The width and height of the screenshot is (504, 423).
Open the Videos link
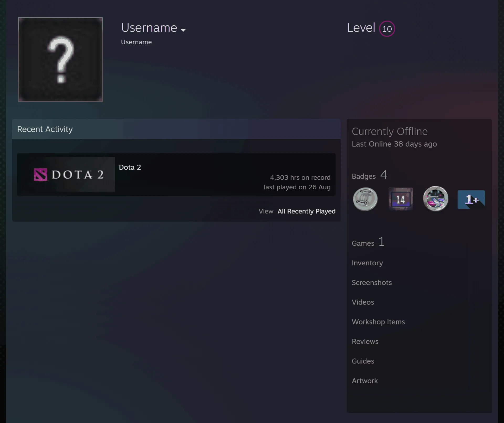coord(363,302)
